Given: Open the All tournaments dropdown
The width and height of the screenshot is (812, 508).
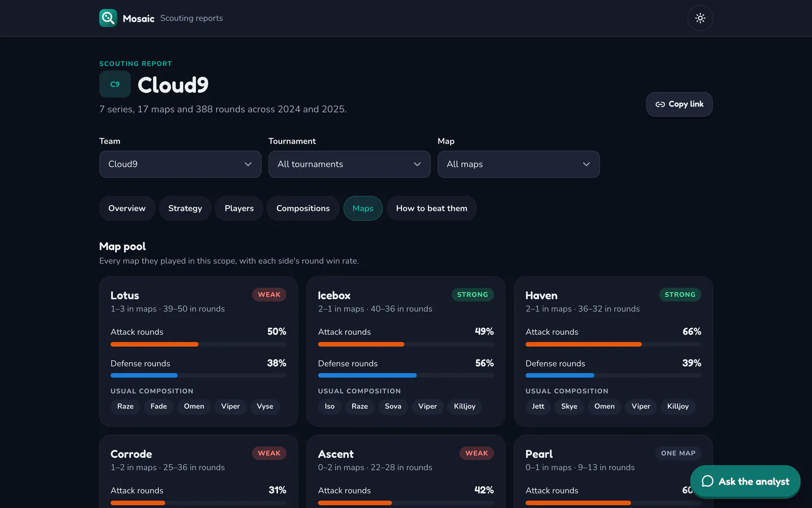Looking at the screenshot, I should pyautogui.click(x=350, y=164).
